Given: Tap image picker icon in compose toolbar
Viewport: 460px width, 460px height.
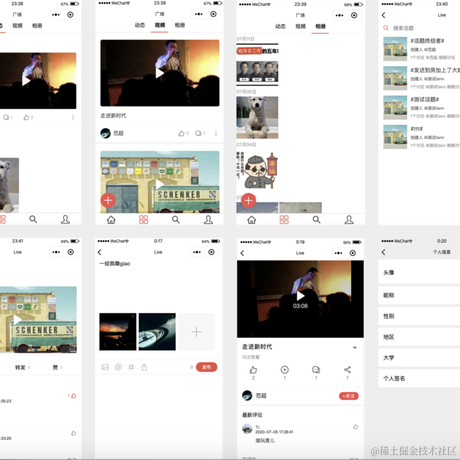Looking at the screenshot, I should click(x=105, y=367).
